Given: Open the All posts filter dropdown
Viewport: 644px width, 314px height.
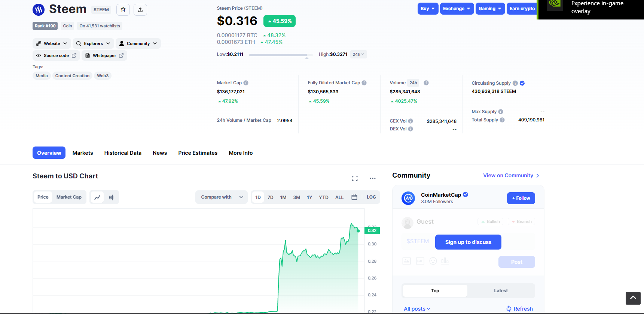Looking at the screenshot, I should [x=417, y=309].
